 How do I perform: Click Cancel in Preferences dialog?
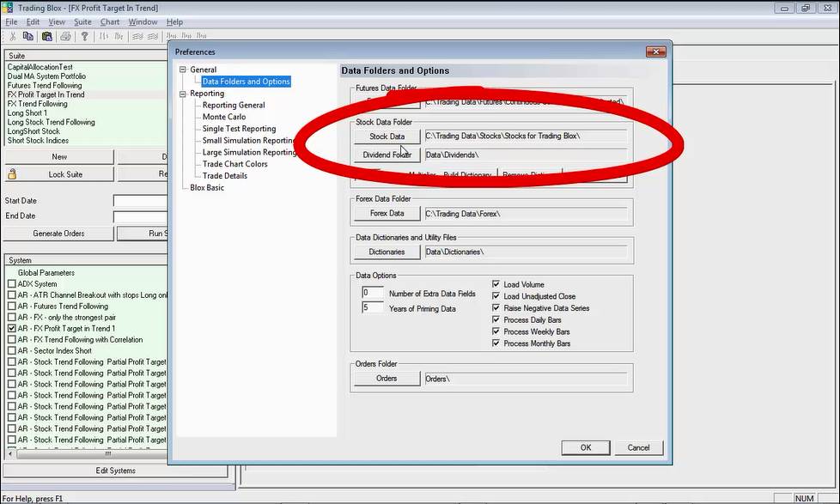tap(638, 448)
